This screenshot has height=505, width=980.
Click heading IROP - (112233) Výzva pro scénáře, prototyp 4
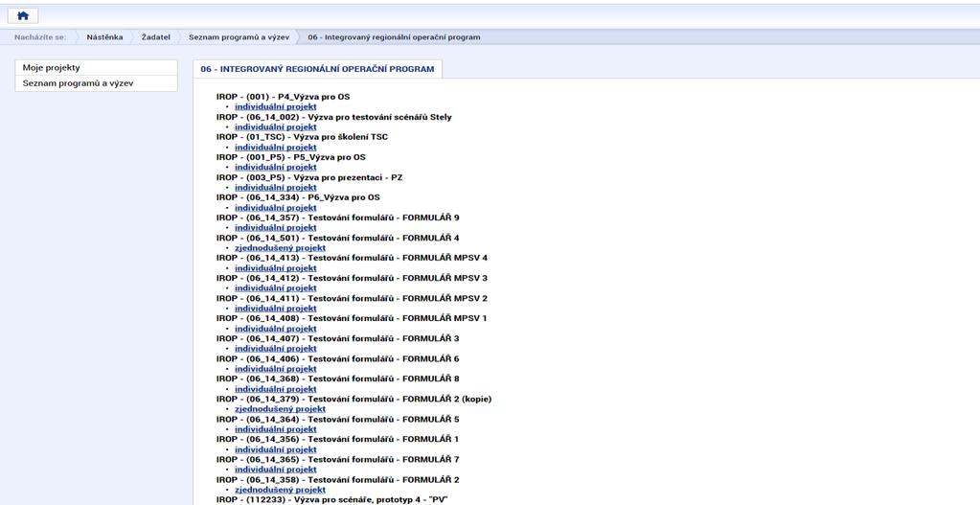click(x=332, y=500)
